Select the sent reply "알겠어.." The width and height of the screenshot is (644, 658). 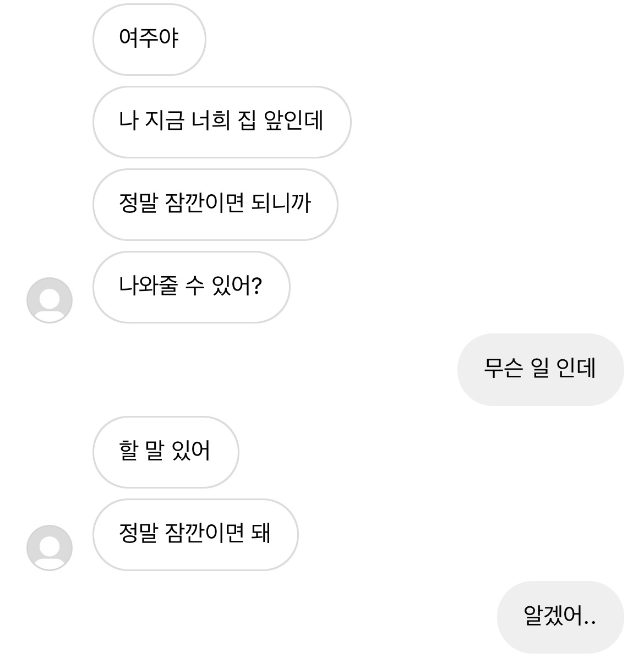click(560, 617)
